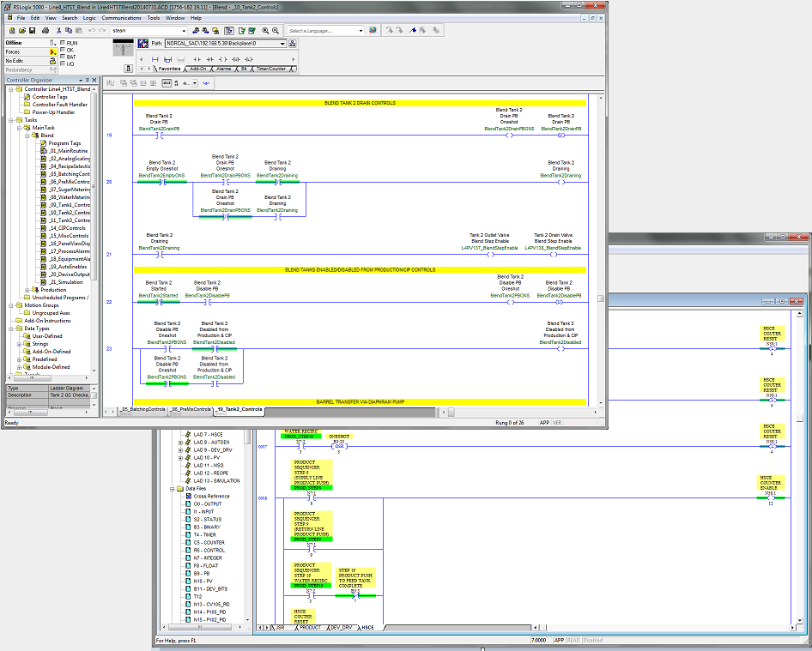Click the Forces status icon
The width and height of the screenshot is (812, 651).
(53, 51)
